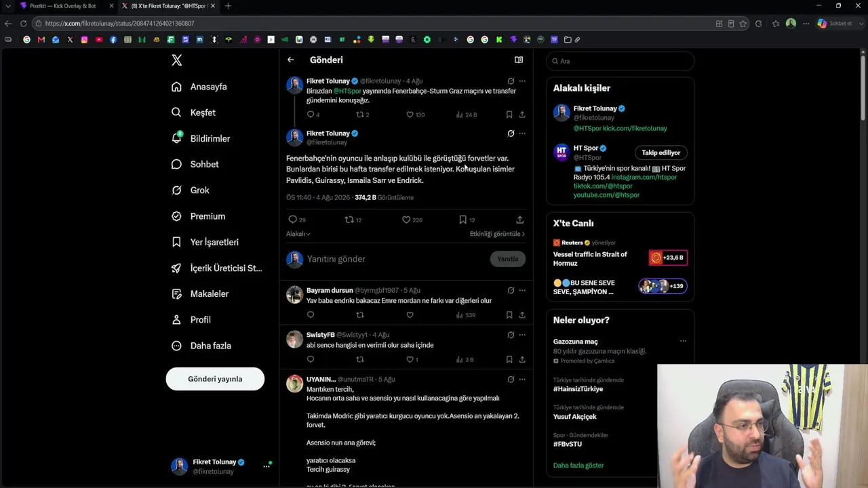Focus the Ara search field
The width and height of the screenshot is (868, 488).
click(x=620, y=61)
